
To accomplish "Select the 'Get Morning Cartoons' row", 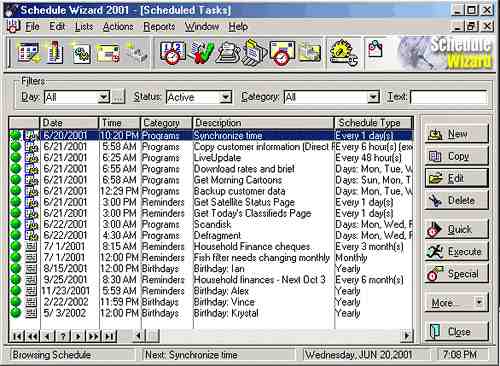I will (211, 180).
